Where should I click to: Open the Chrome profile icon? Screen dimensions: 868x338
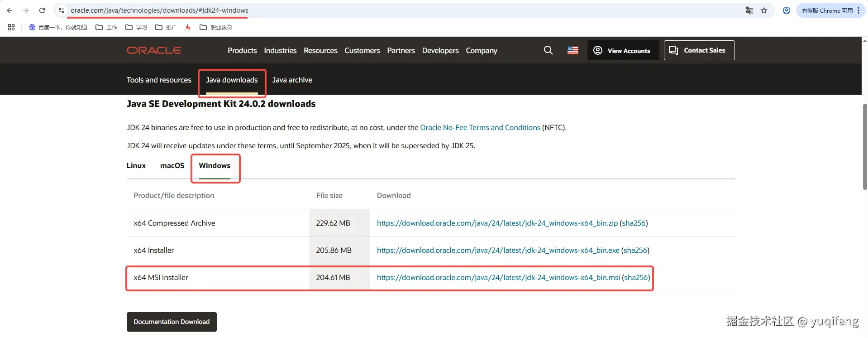(x=787, y=10)
